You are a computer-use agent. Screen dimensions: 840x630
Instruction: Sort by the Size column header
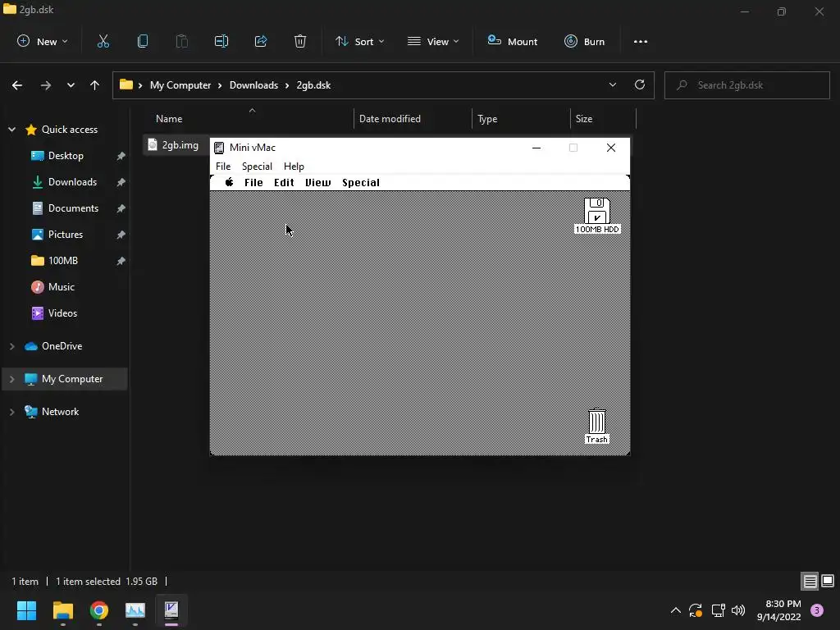583,119
